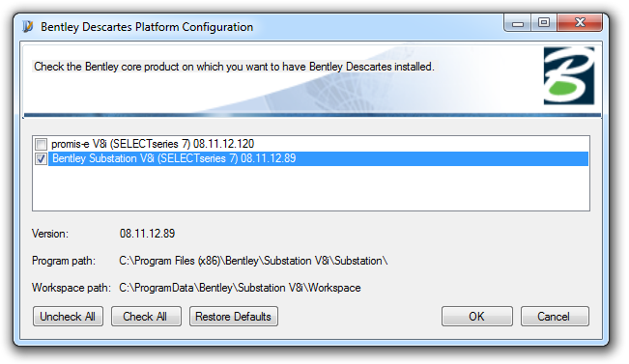This screenshot has height=364, width=629.
Task: Maximize the Platform Configuration dialog
Action: [544, 23]
